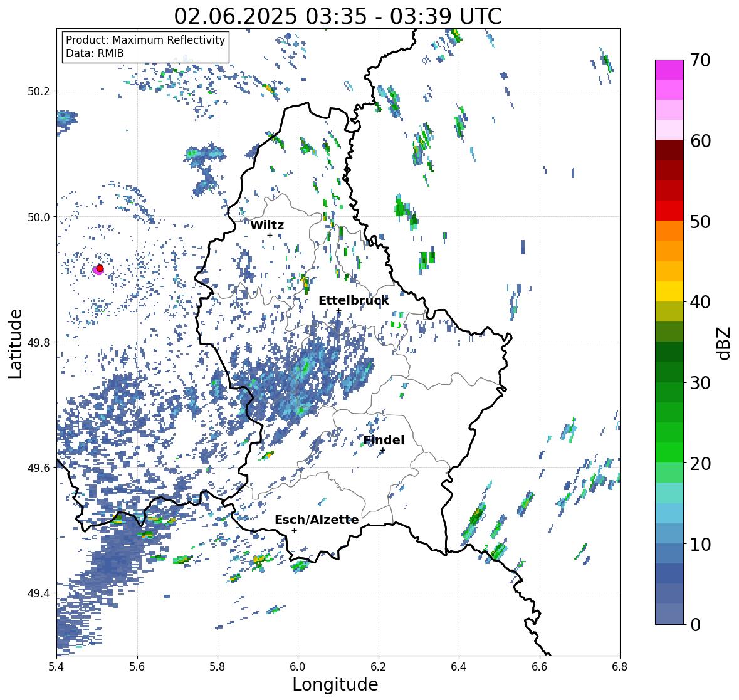Click the latitude tick label 50.0
This screenshot has width=739, height=700.
[39, 217]
